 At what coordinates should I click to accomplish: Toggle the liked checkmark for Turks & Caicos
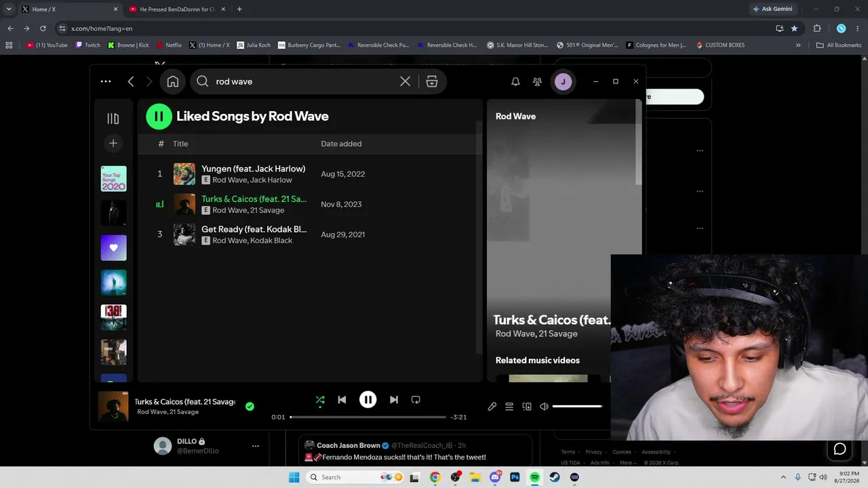(x=250, y=407)
